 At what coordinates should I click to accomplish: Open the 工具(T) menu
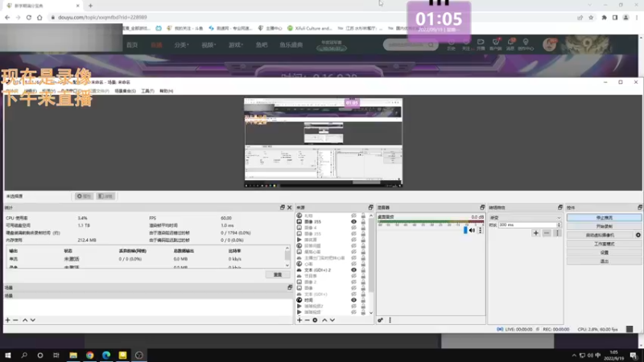click(147, 91)
